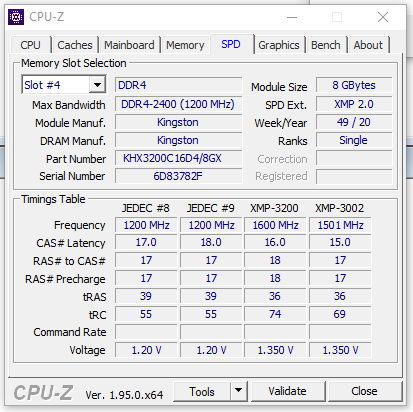Viewport: 413px width, 412px height.
Task: Switch to the Caches tab
Action: point(75,45)
